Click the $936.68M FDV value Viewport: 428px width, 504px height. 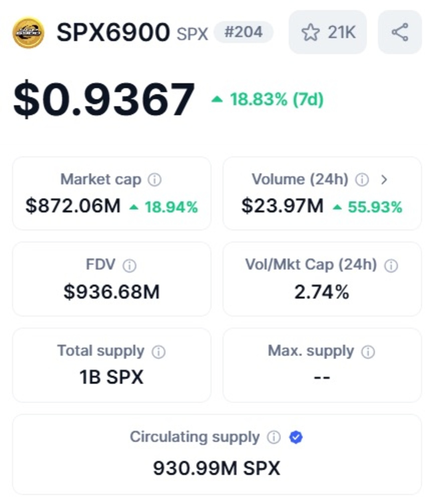click(112, 291)
